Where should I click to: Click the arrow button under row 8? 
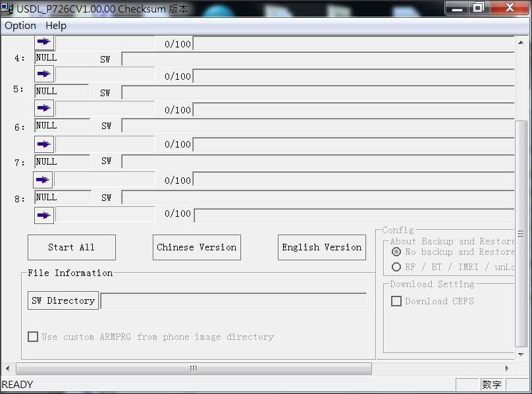[x=44, y=215]
